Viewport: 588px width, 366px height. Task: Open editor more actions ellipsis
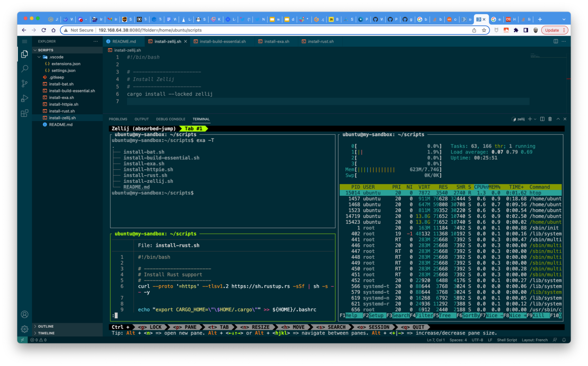point(563,41)
